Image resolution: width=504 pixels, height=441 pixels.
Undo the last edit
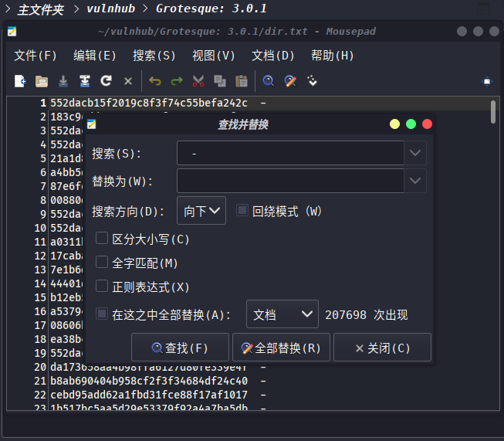coord(155,81)
